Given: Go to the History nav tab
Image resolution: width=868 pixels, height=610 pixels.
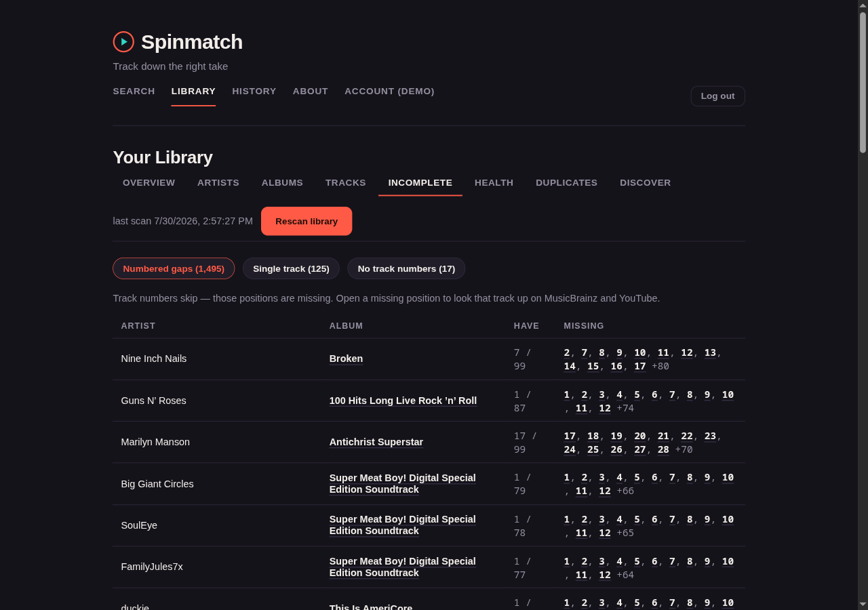Looking at the screenshot, I should (254, 91).
